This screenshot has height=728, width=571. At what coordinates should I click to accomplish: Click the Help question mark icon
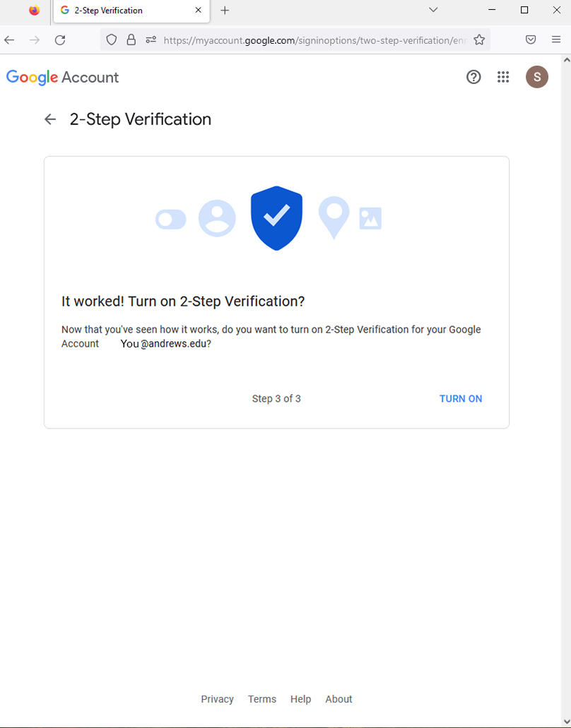pos(473,77)
